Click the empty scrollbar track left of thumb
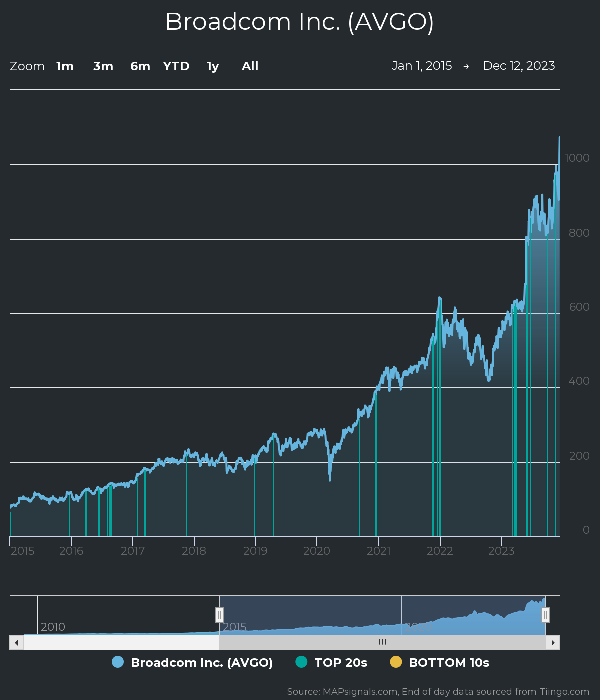Viewport: 600px width, 700px height. click(120, 642)
